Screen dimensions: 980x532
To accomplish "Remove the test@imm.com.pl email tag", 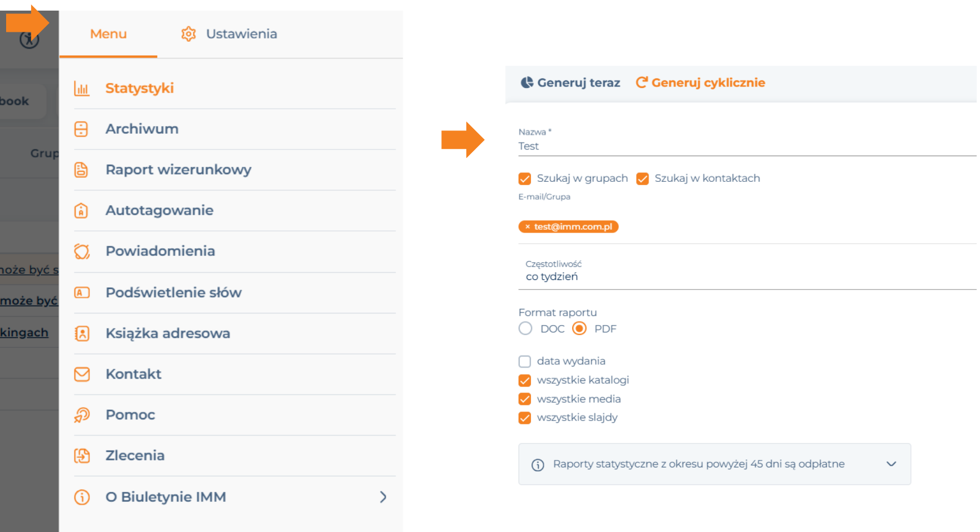I will (x=528, y=226).
